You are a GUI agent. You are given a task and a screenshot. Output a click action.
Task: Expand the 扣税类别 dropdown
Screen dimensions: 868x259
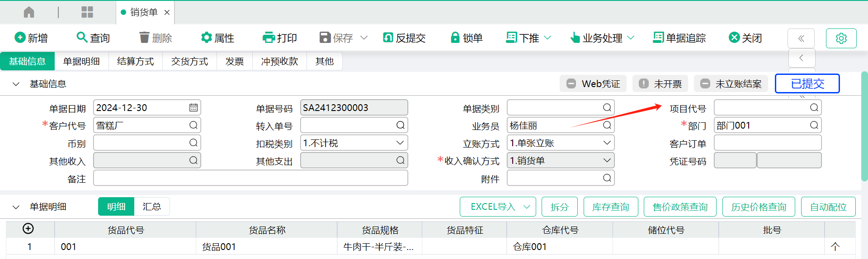(400, 143)
